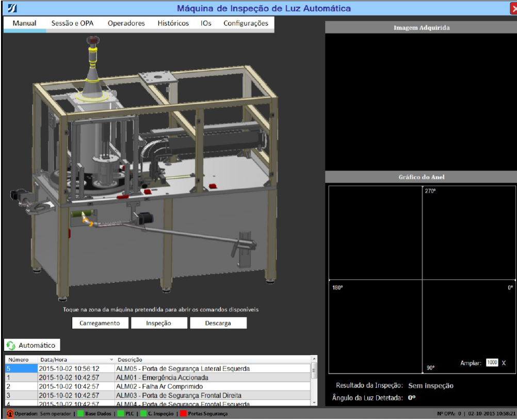Open the Manual tab
Image resolution: width=517 pixels, height=420 pixels.
pos(25,23)
